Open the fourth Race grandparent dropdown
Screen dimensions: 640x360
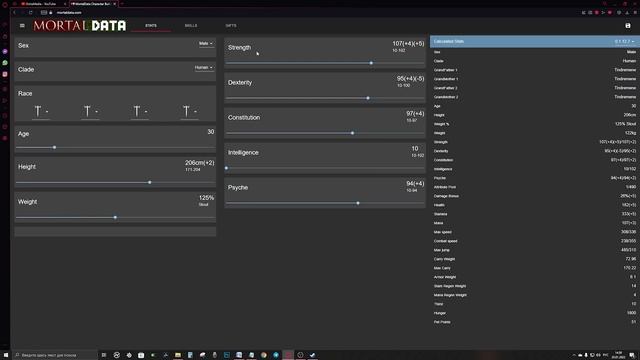[189, 111]
